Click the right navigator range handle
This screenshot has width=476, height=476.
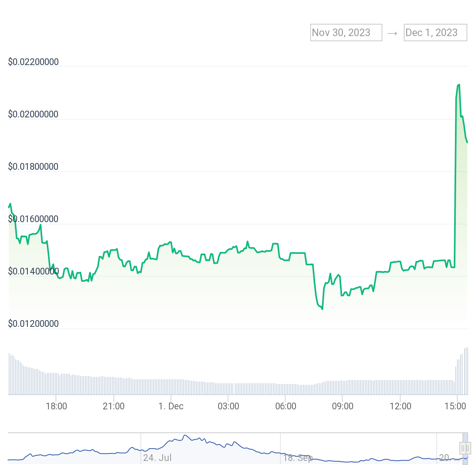[x=467, y=448]
